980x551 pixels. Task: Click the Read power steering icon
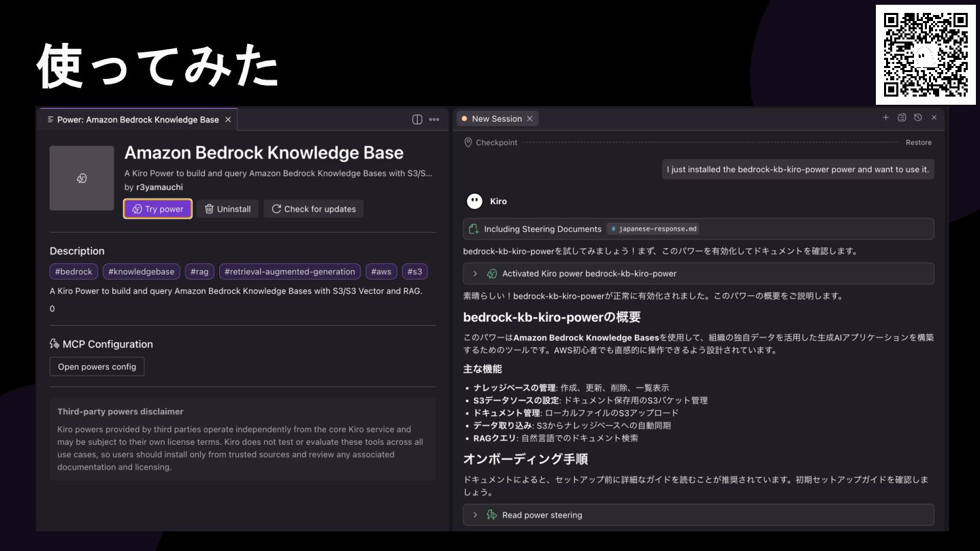492,515
